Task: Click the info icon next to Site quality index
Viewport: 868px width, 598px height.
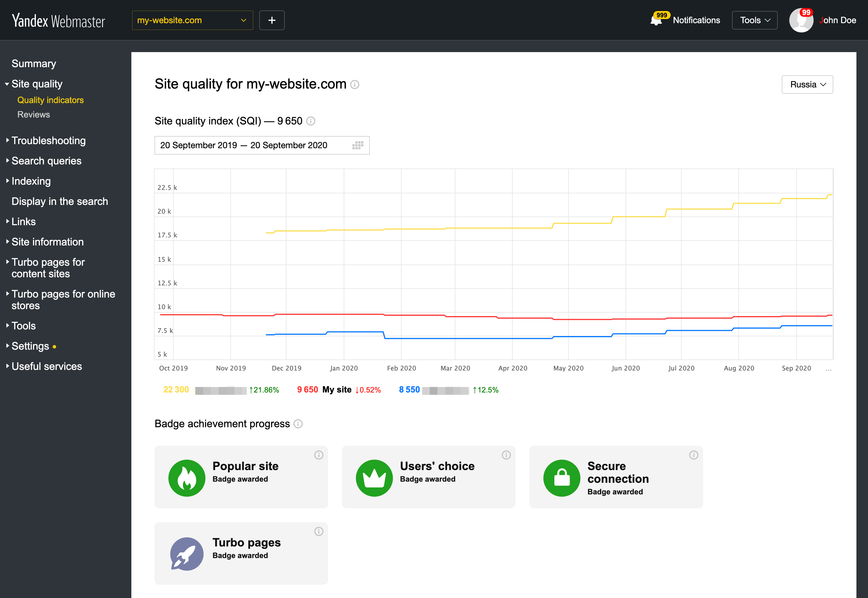Action: click(x=310, y=121)
